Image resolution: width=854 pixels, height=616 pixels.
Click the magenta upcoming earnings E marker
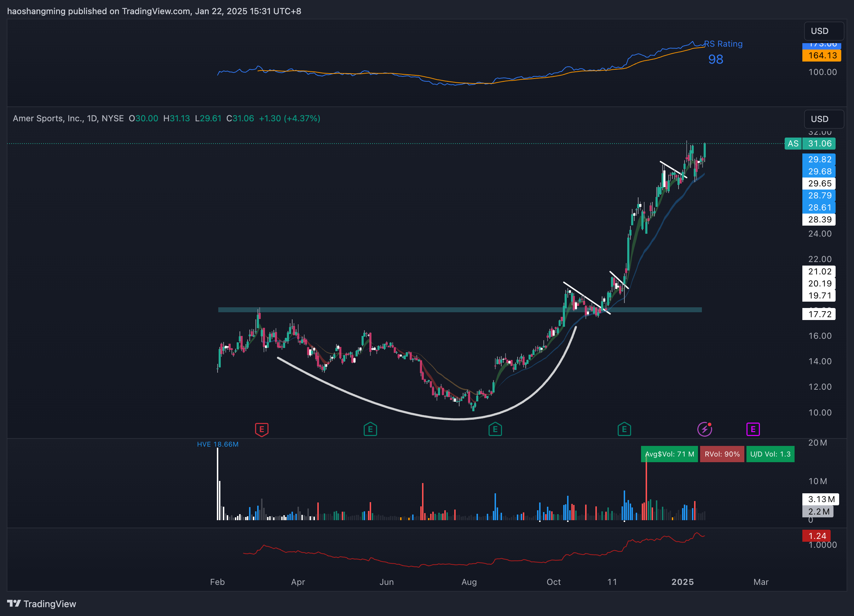[753, 429]
